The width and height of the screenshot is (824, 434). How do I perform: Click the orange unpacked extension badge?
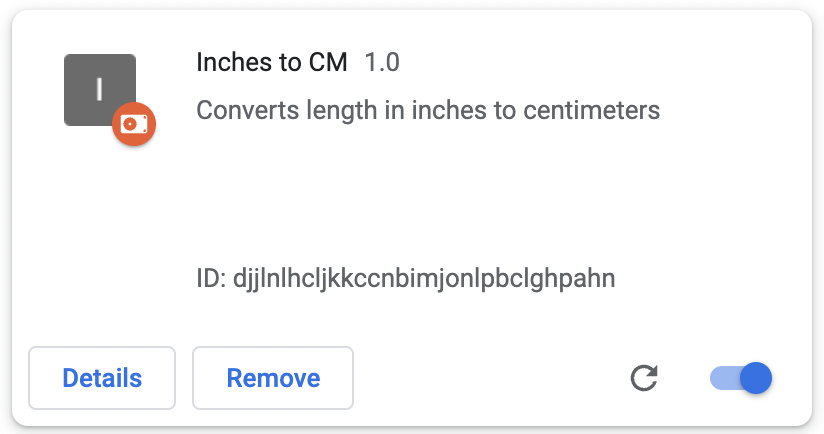coord(134,124)
